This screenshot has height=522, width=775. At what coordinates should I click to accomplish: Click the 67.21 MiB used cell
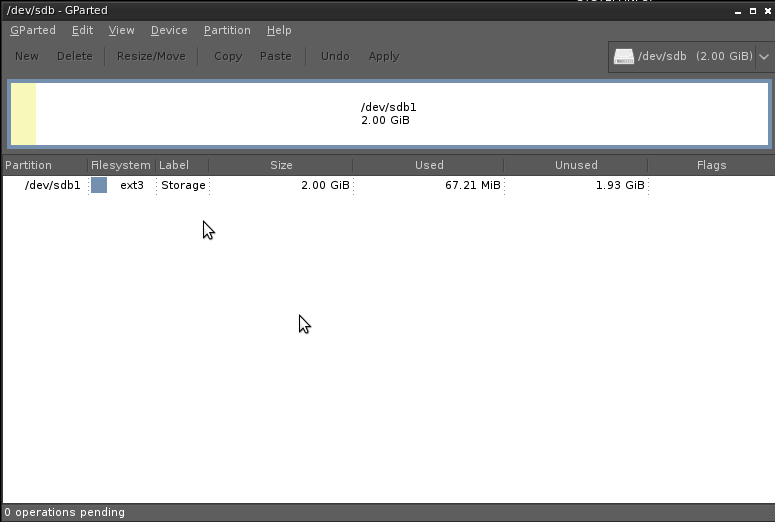[x=429, y=185]
